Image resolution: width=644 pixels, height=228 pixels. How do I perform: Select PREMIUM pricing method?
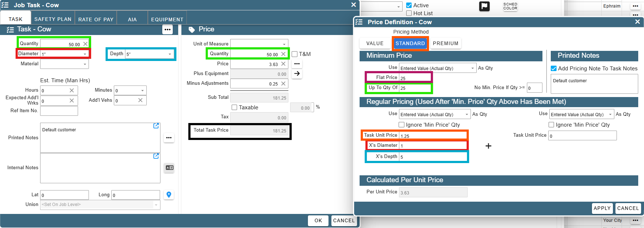pyautogui.click(x=446, y=43)
